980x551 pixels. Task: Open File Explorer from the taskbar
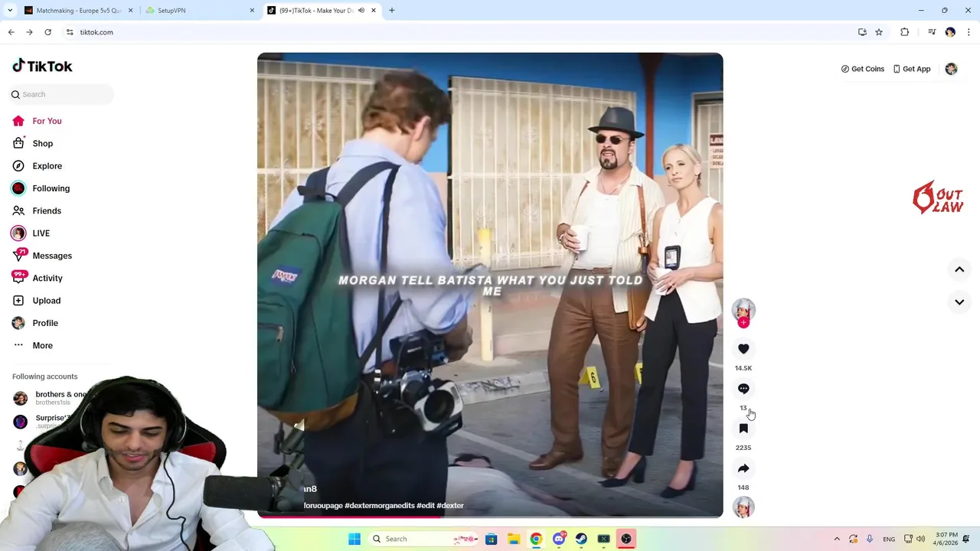[514, 539]
